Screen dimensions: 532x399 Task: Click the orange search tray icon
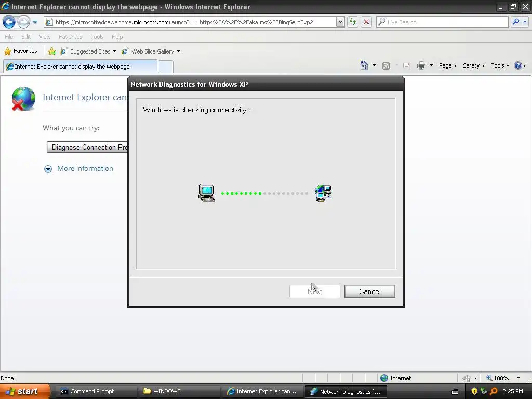494,391
